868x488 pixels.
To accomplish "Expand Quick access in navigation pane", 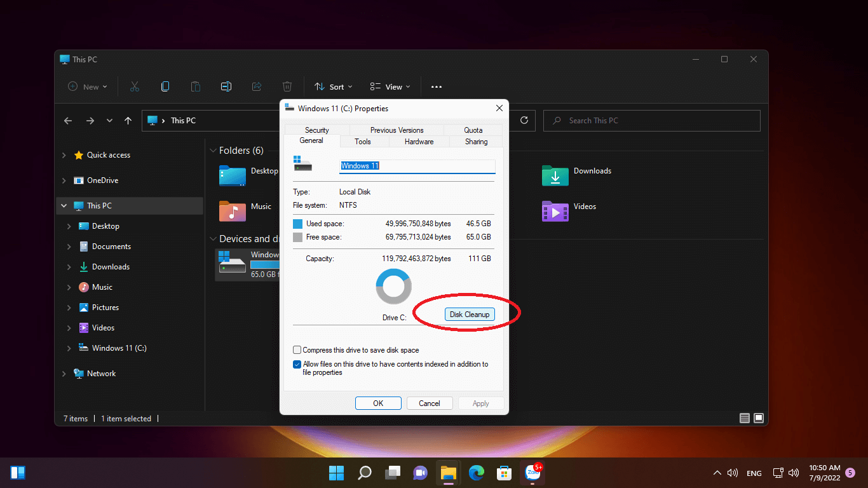I will click(64, 155).
